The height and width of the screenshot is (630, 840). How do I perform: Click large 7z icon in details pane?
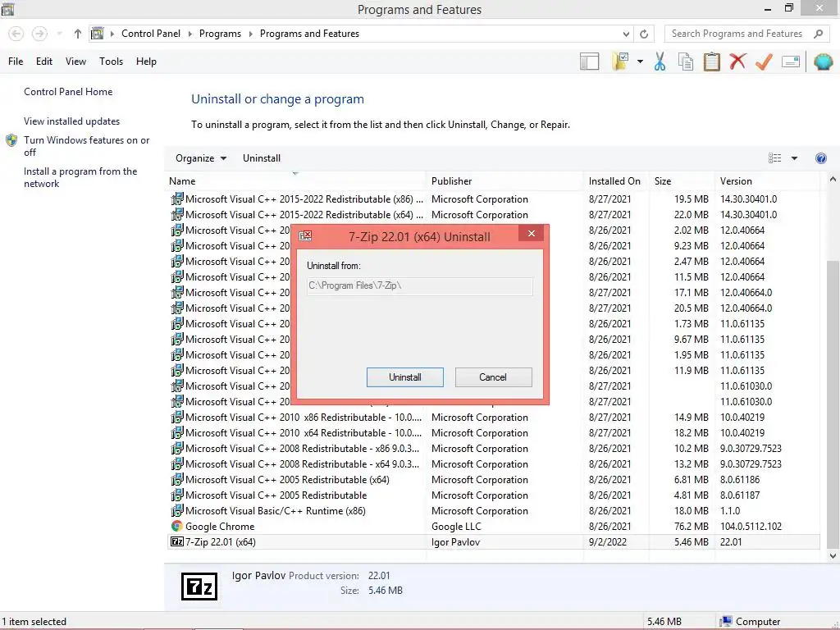point(199,586)
